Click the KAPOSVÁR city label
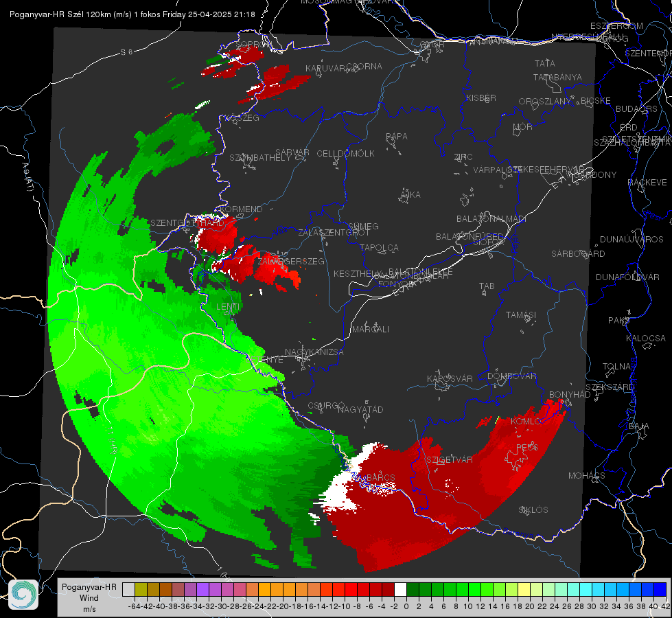The image size is (672, 618). tap(450, 379)
